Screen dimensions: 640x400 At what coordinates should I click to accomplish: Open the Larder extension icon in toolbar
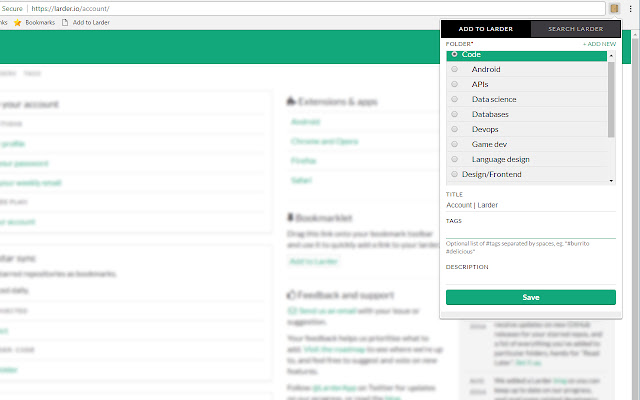(x=614, y=8)
